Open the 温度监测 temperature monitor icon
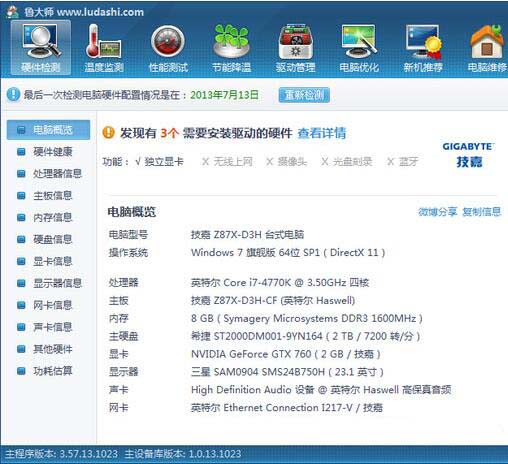The width and height of the screenshot is (508, 464). click(103, 48)
